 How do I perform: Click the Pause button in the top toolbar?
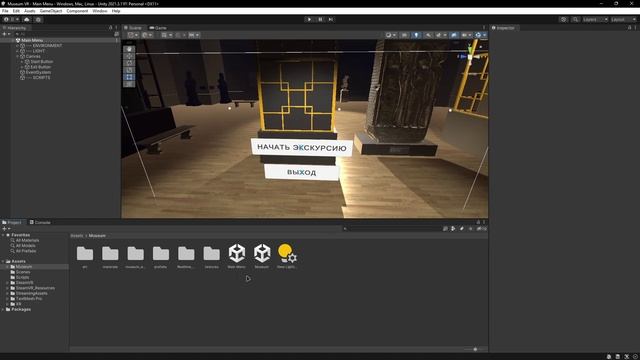320,19
